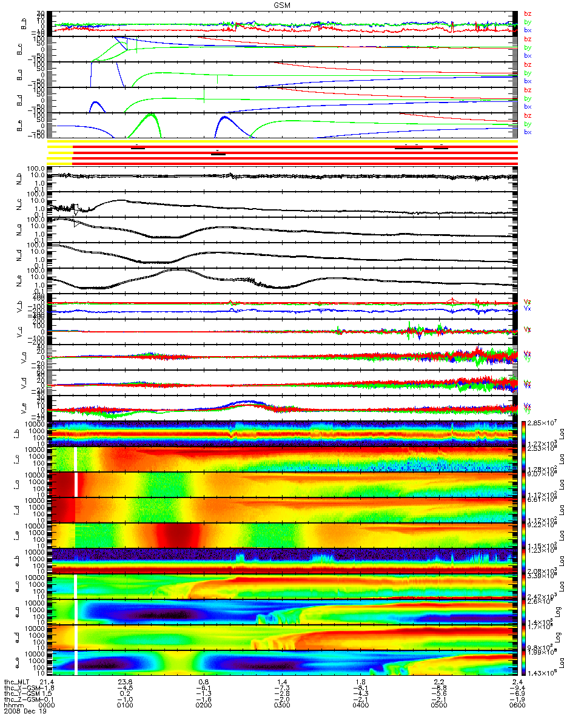Select the 0300 time tick label
The width and height of the screenshot is (564, 728).
click(282, 705)
